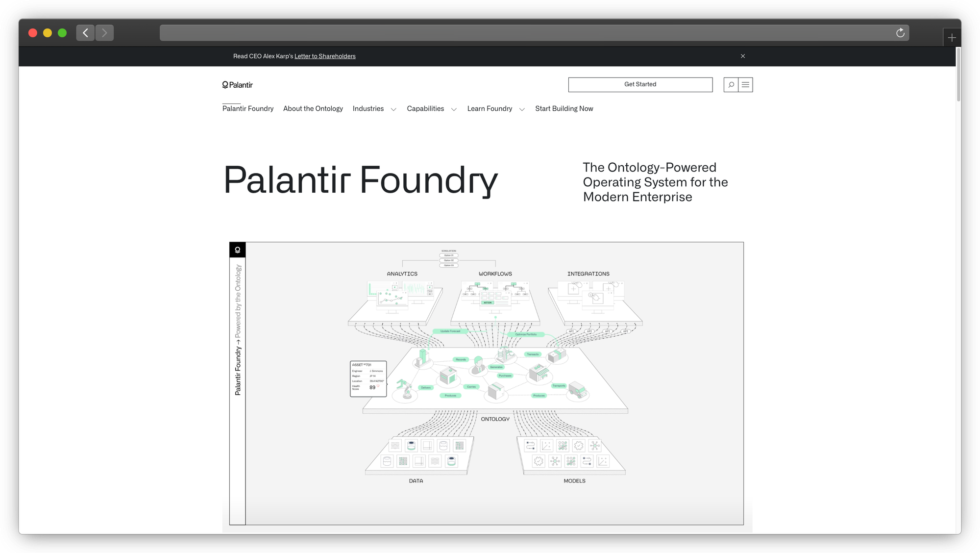Go back using browser back arrow
980x553 pixels.
click(85, 33)
